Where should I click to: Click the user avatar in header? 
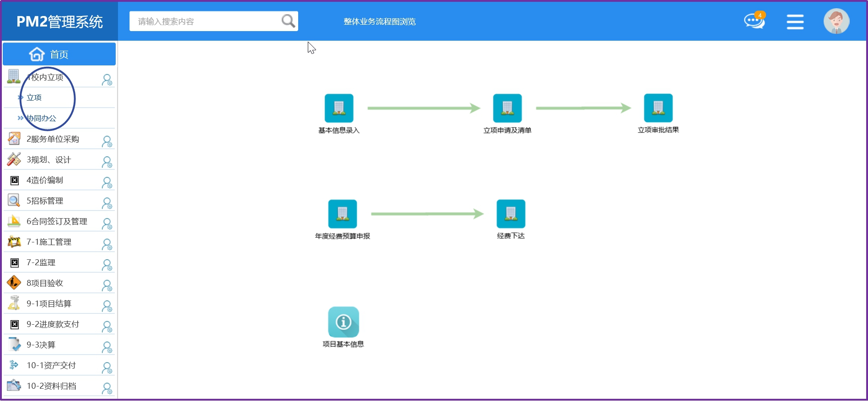point(836,21)
